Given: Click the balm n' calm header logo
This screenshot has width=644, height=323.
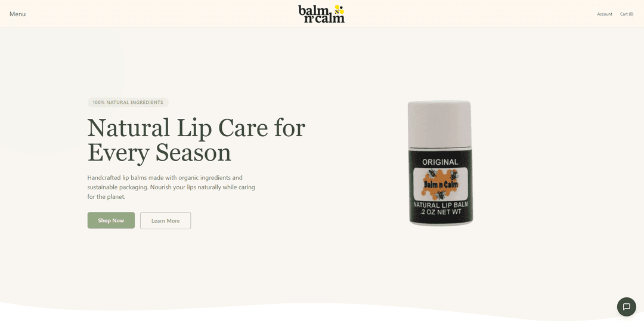Looking at the screenshot, I should click(x=321, y=14).
